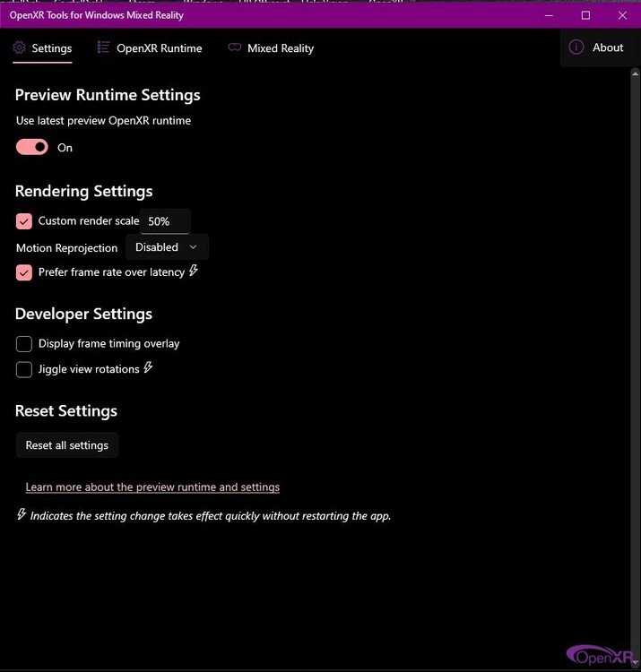Click the Reset all settings button
The height and width of the screenshot is (672, 641).
click(x=67, y=445)
